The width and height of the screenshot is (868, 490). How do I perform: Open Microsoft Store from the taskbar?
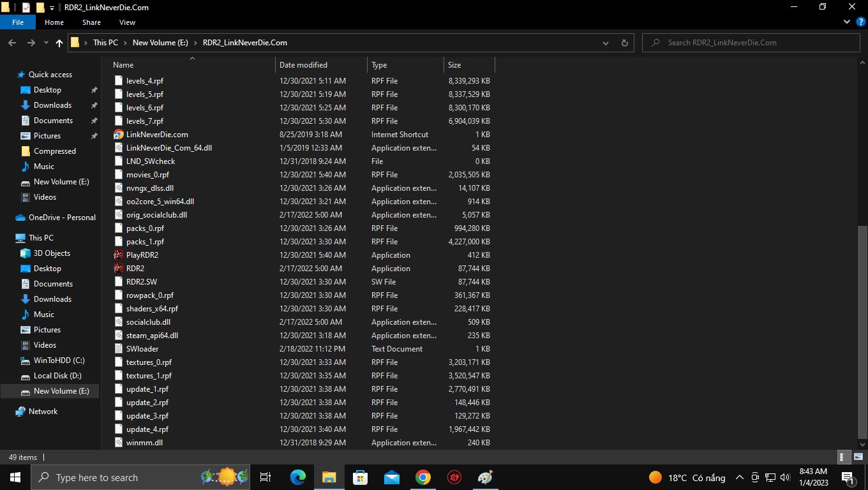[x=361, y=477]
